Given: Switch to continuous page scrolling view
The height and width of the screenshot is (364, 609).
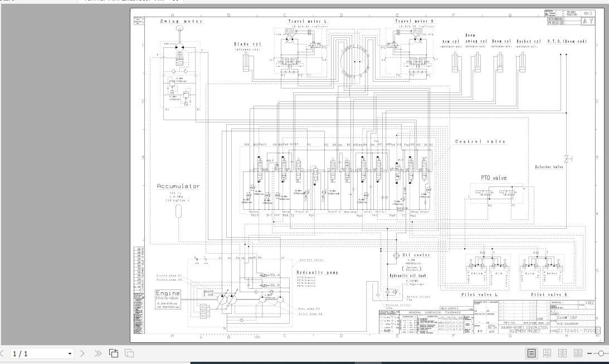Looking at the screenshot, I should pyautogui.click(x=547, y=353).
